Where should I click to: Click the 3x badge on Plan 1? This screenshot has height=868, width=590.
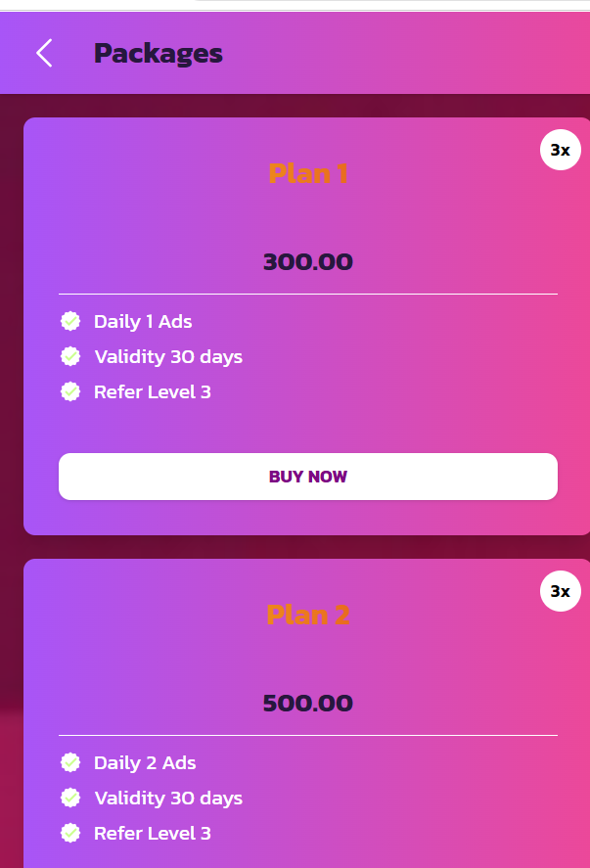click(560, 150)
